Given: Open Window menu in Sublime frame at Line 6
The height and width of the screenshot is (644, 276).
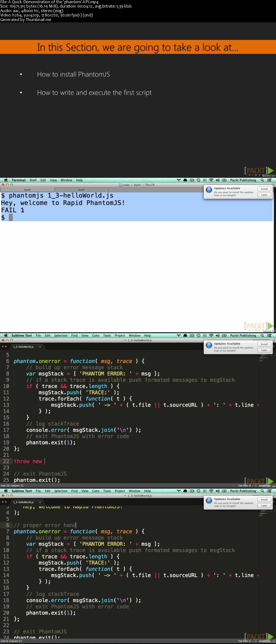Looking at the screenshot, I should click(x=134, y=491).
